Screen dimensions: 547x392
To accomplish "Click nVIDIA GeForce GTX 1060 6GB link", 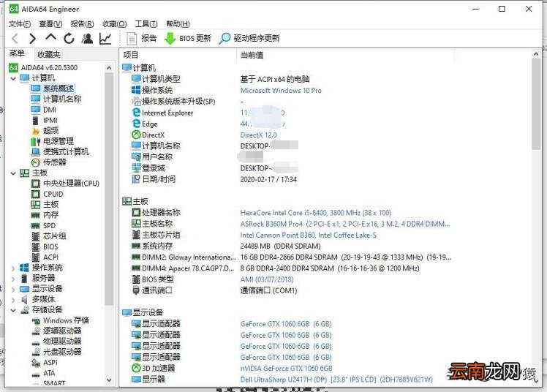I will (x=286, y=369).
